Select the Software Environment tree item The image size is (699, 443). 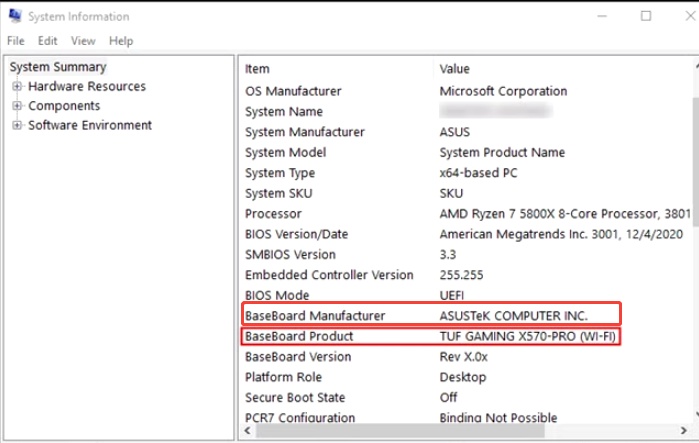pos(90,125)
